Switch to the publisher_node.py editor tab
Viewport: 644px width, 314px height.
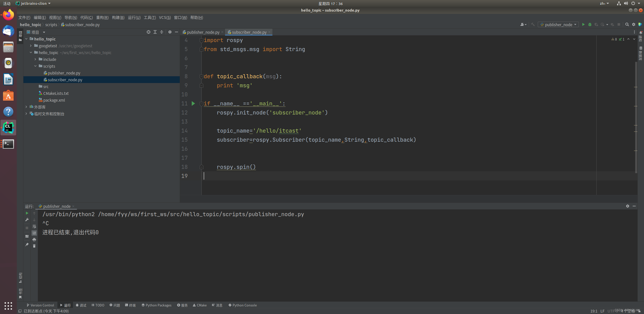coord(203,32)
